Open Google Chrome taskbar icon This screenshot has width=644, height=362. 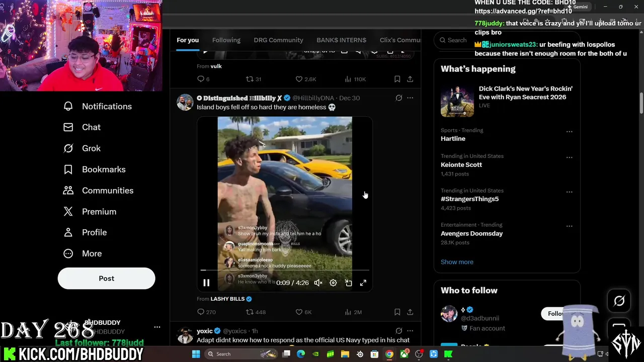(389, 354)
